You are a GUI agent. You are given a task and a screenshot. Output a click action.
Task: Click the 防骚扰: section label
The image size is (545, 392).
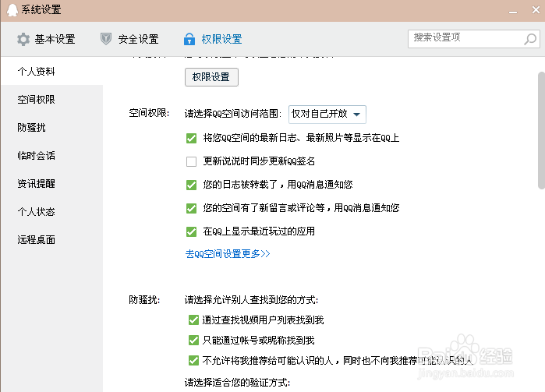click(144, 299)
